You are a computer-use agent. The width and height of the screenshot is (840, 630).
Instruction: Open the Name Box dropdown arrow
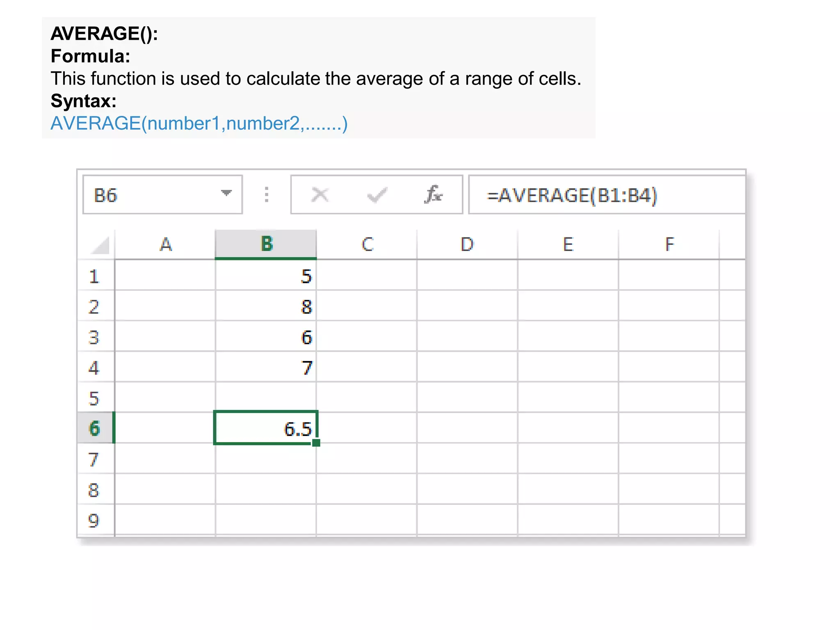226,193
